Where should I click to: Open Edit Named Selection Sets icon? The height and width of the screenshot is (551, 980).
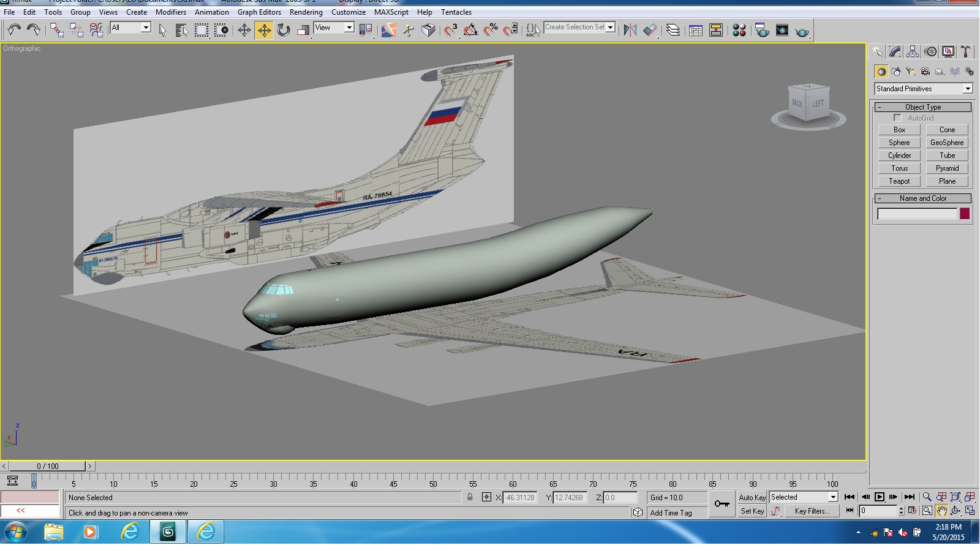pyautogui.click(x=533, y=29)
